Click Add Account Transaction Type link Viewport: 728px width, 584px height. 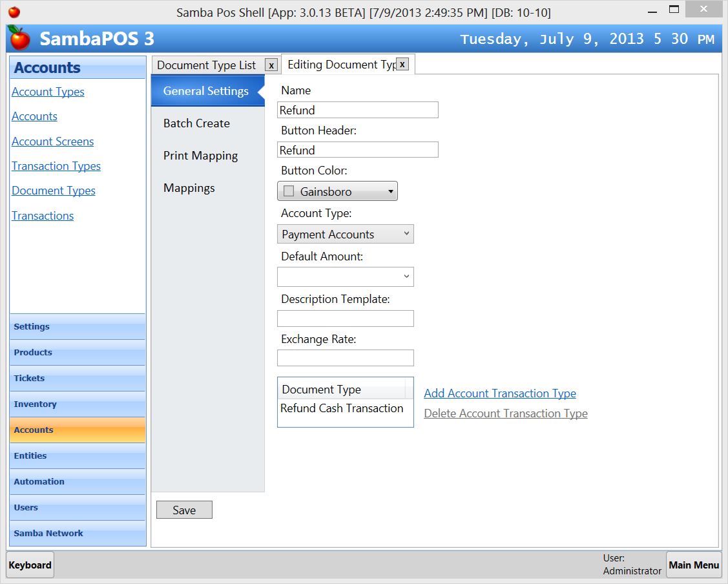coord(499,393)
